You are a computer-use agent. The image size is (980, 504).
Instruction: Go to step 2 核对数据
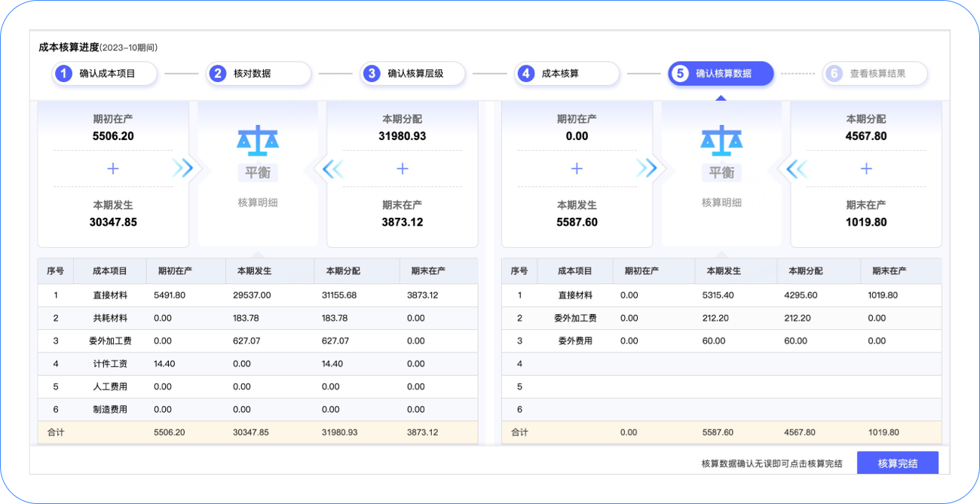click(259, 74)
